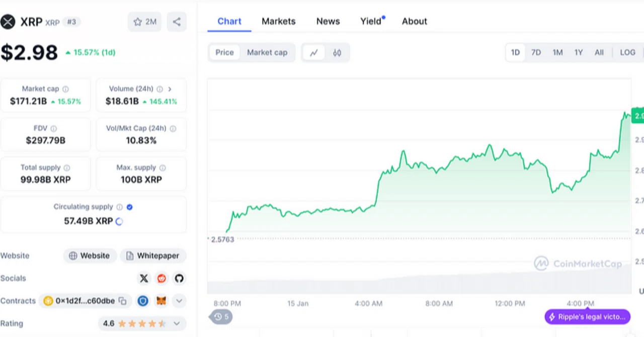644x337 pixels.
Task: Open the XRP Whitepaper link
Action: click(153, 256)
